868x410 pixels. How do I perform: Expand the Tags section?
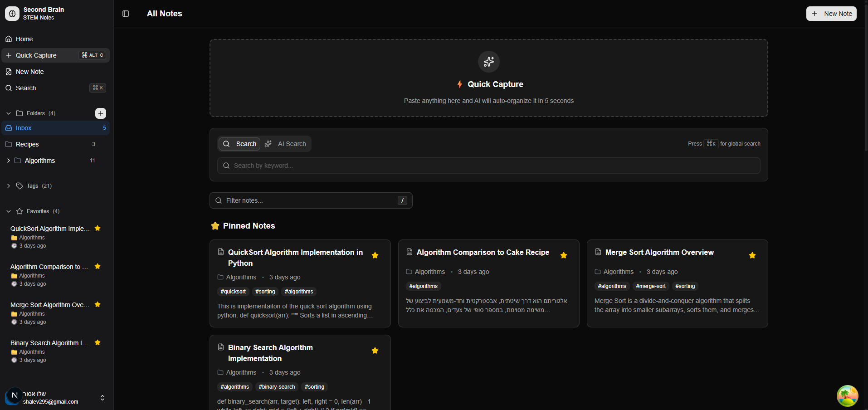pyautogui.click(x=8, y=185)
